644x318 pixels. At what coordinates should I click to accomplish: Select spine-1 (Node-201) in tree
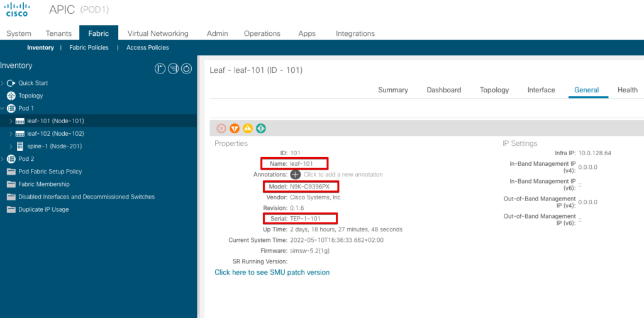coord(54,146)
